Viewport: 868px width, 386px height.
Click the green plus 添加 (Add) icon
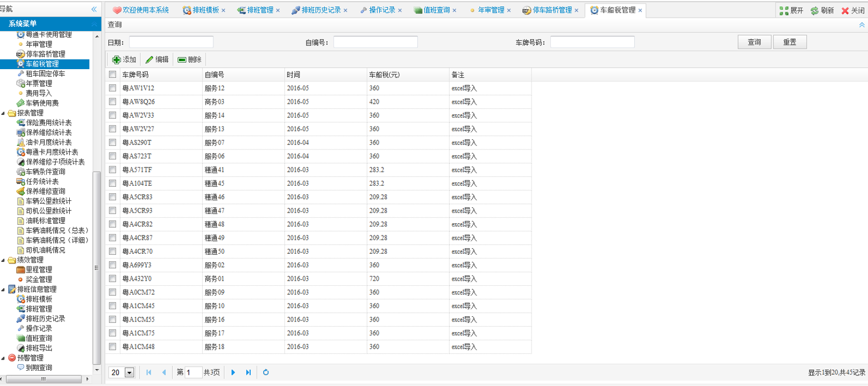coord(116,60)
